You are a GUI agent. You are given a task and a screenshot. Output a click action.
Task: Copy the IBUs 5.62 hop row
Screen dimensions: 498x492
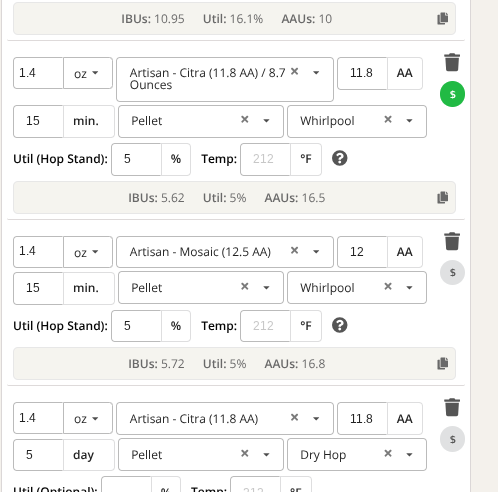point(443,198)
